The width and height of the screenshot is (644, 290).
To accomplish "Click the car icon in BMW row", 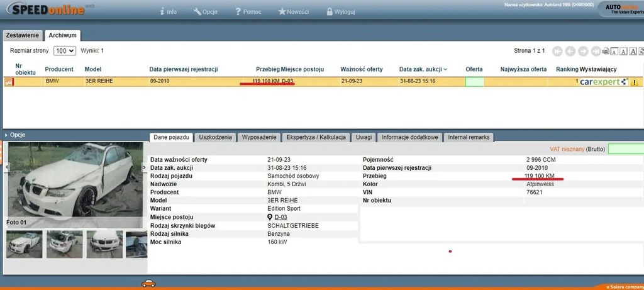I will pos(9,82).
